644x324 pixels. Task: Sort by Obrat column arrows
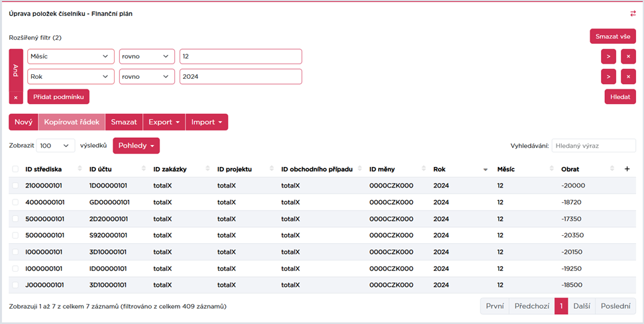(612, 169)
